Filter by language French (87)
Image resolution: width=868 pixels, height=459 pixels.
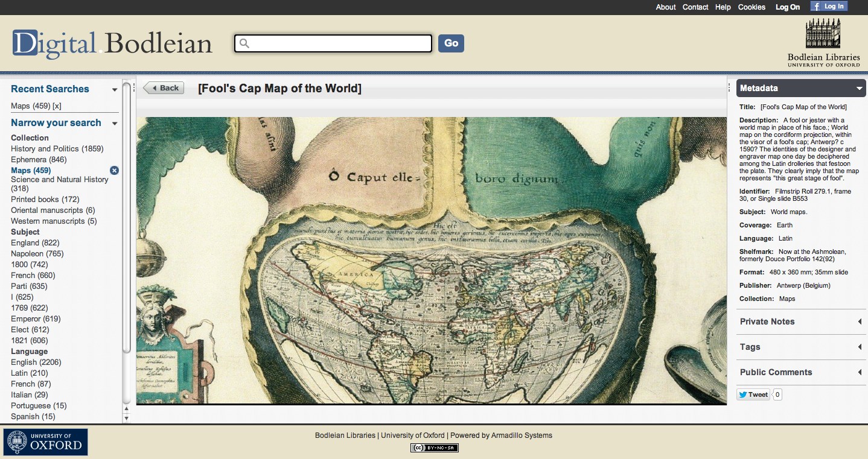pos(31,384)
